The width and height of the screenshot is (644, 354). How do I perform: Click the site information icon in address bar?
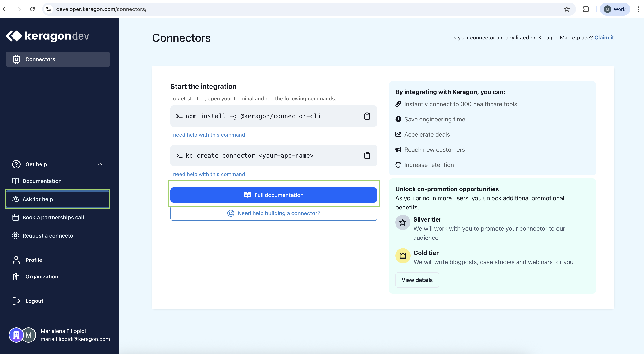tap(49, 9)
